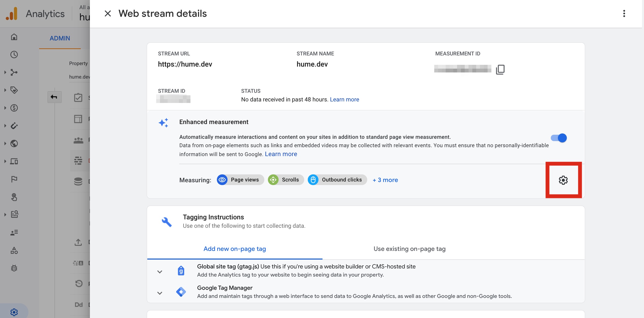
Task: Open the Retention magnet icon in sidebar
Action: 14,126
